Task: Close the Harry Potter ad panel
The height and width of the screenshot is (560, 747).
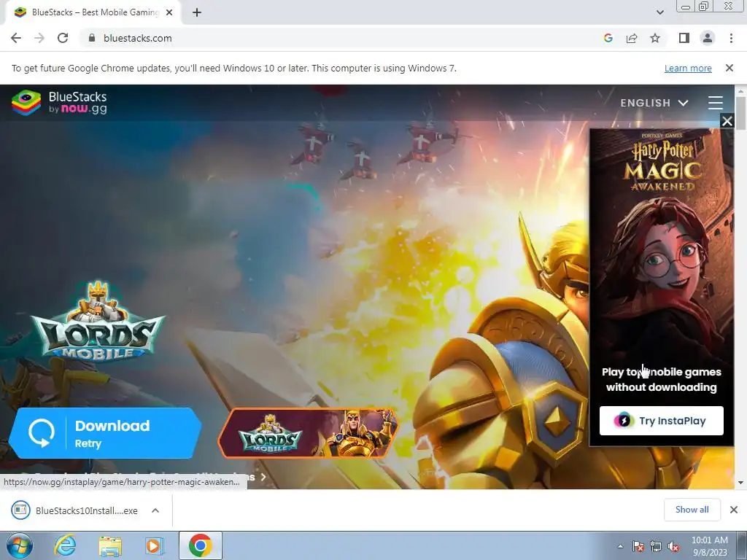Action: tap(727, 121)
